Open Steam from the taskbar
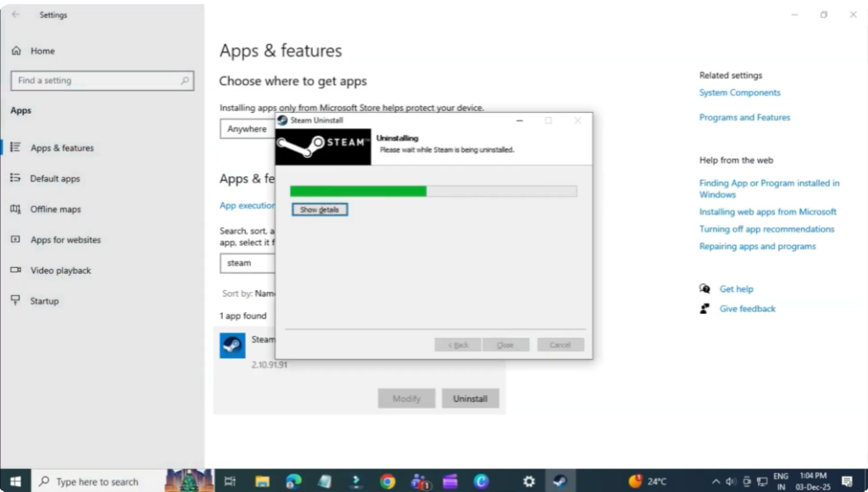 point(559,479)
